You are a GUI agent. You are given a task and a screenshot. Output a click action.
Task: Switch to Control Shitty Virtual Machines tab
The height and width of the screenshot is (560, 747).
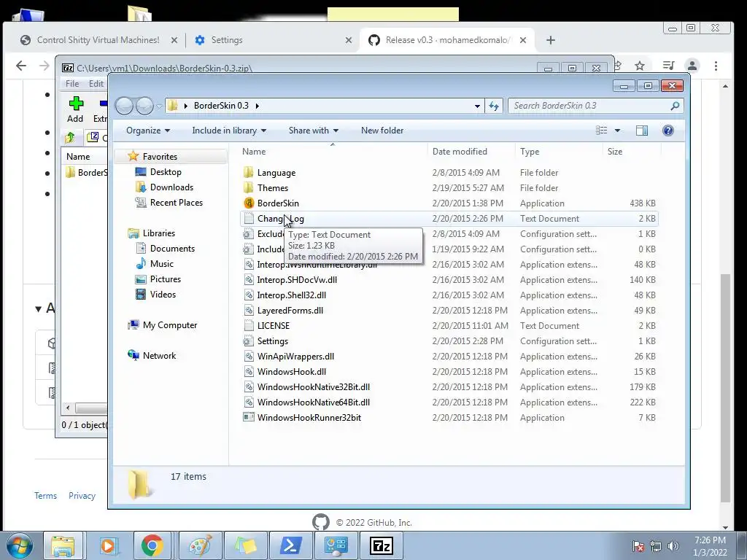click(x=98, y=40)
